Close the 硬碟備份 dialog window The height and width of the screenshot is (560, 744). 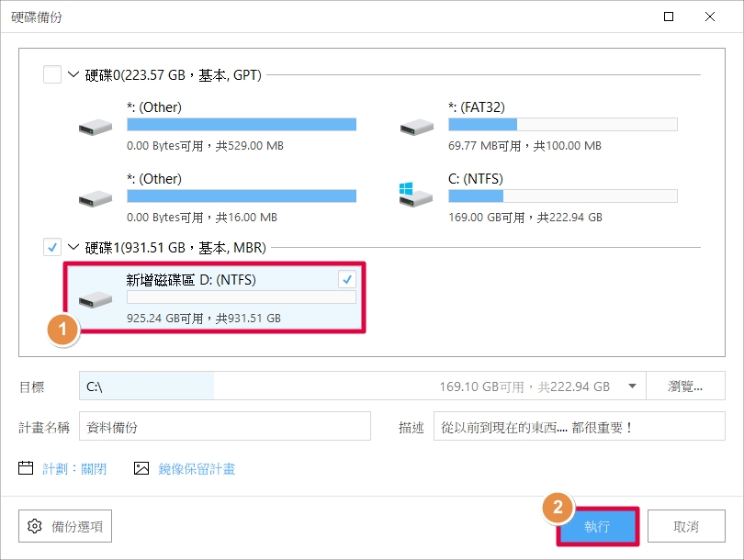[710, 17]
